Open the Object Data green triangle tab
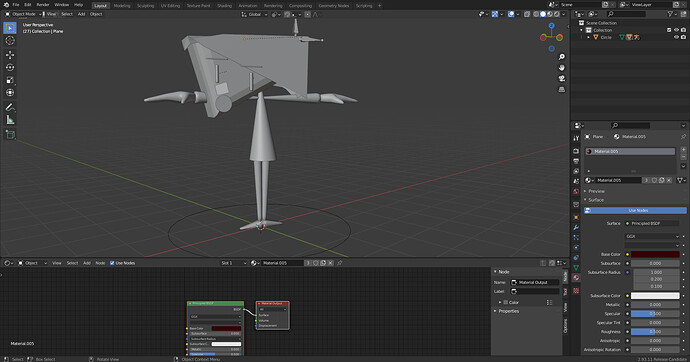 [576, 267]
